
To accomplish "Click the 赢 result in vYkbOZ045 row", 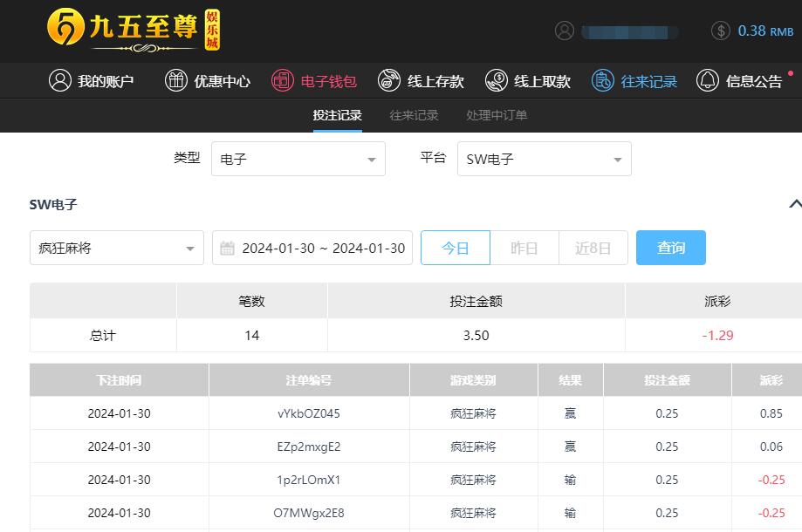I will pyautogui.click(x=570, y=413).
